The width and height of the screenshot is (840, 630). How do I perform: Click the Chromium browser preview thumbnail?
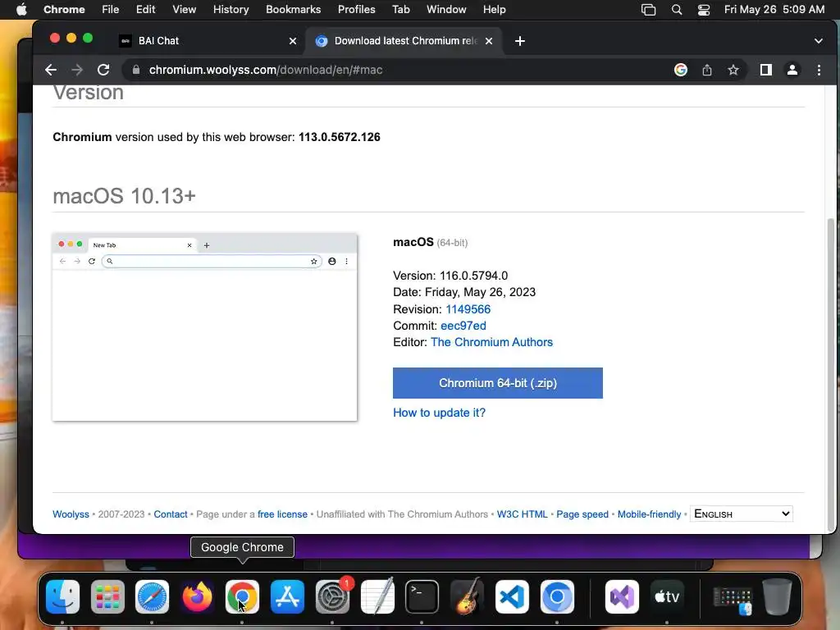click(x=204, y=326)
